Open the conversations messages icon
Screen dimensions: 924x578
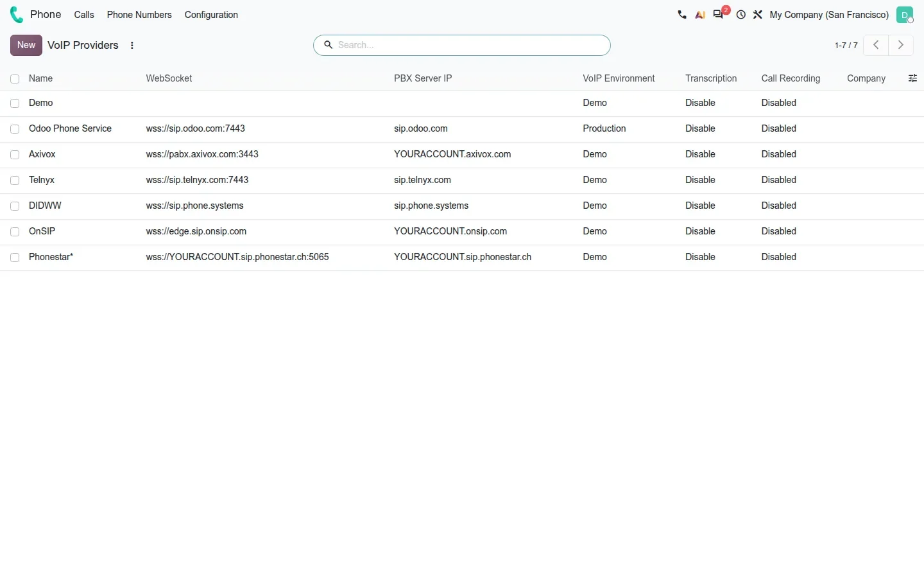pyautogui.click(x=719, y=15)
